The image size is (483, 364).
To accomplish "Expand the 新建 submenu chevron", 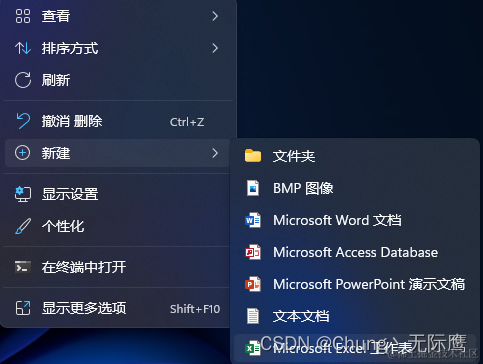I will [x=215, y=153].
